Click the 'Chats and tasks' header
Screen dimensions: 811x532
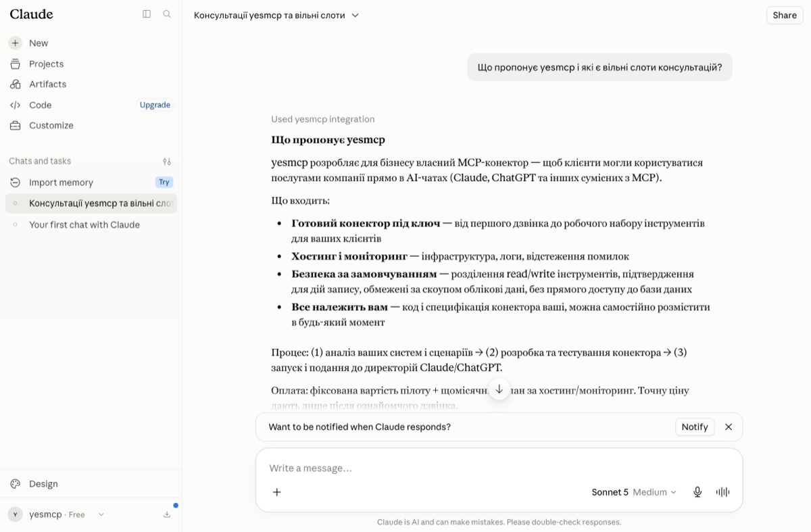point(40,162)
